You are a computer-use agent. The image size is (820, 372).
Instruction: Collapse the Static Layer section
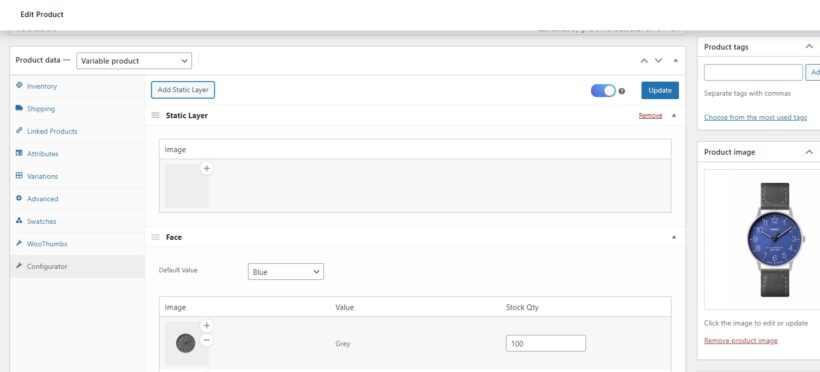pos(674,116)
